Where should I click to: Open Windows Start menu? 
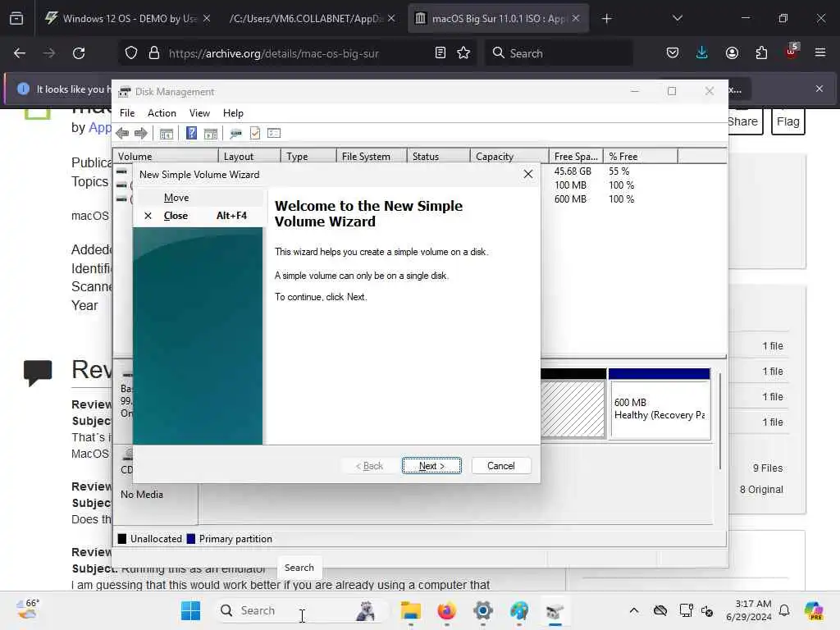(190, 610)
